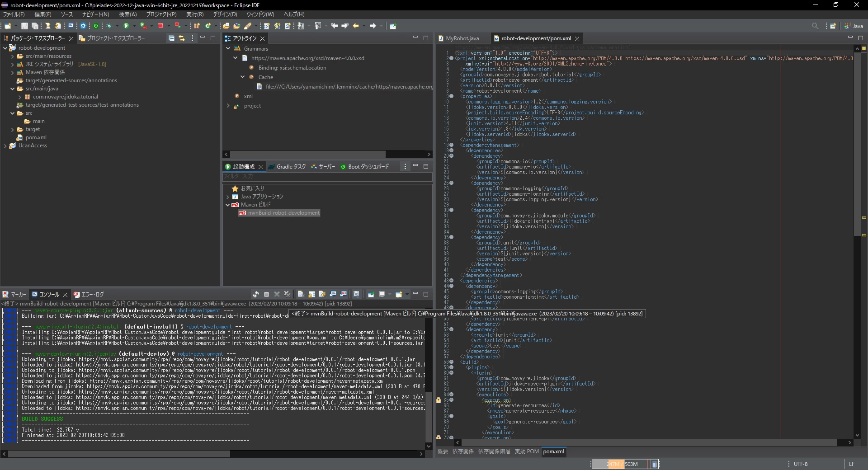868x470 pixels.
Task: Collapse the robot-development project node
Action: 5,48
